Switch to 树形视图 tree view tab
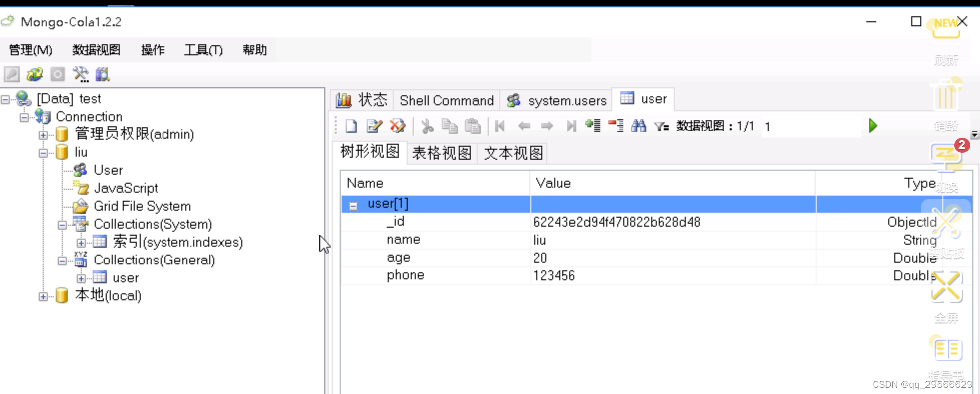The height and width of the screenshot is (394, 980). [370, 151]
